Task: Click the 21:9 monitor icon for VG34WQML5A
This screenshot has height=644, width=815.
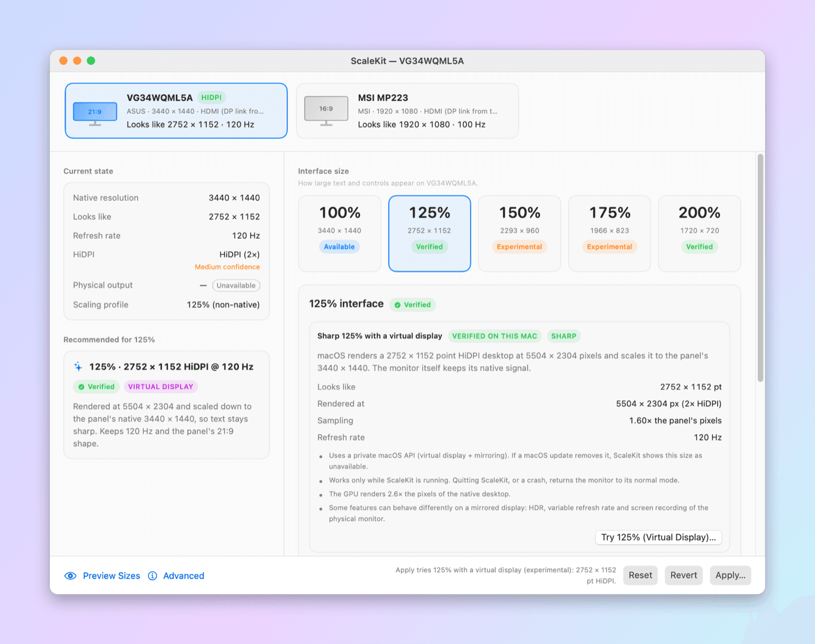Action: click(95, 113)
